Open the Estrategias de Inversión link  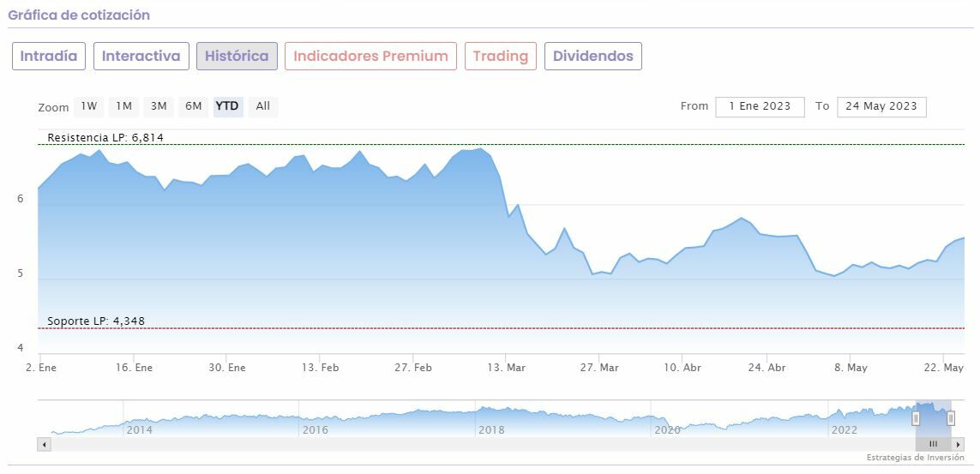click(x=915, y=458)
